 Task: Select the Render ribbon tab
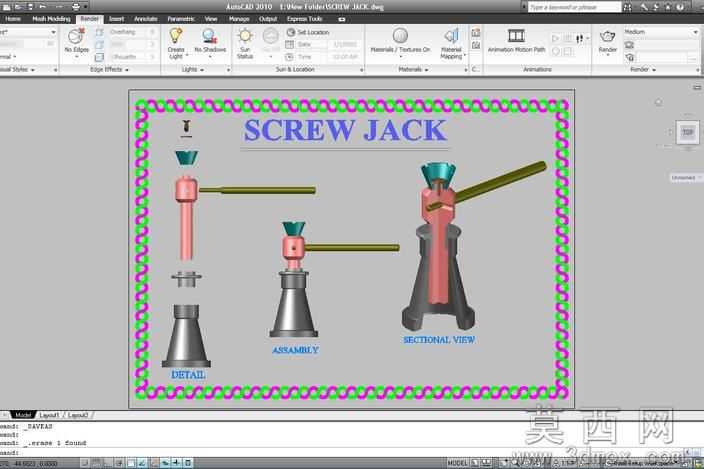coord(89,19)
